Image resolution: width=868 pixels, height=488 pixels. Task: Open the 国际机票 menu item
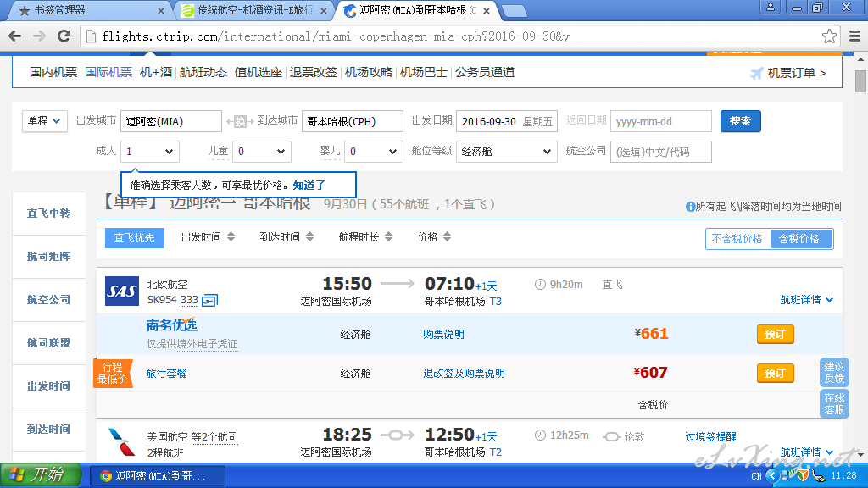(108, 73)
